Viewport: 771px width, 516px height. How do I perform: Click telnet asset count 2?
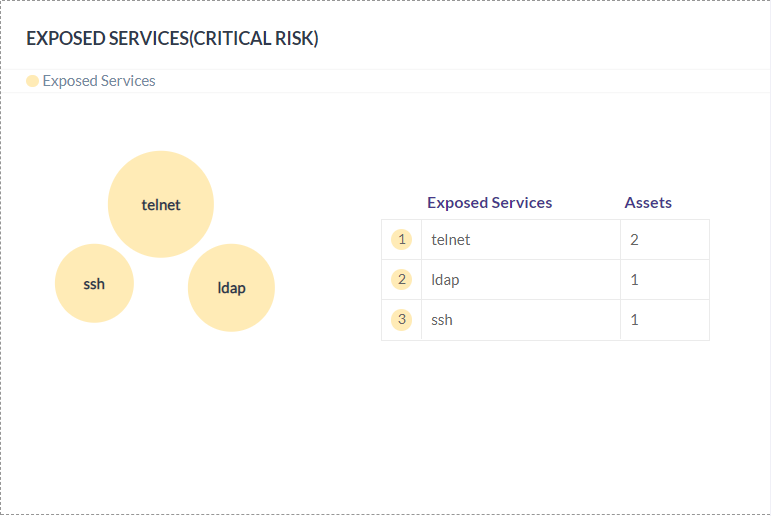pos(634,240)
